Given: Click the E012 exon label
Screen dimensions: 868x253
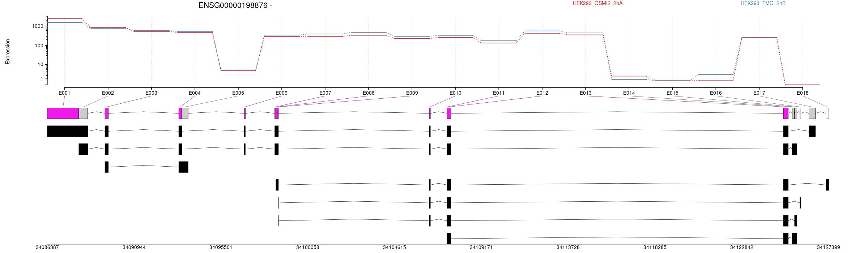Looking at the screenshot, I should 542,93.
